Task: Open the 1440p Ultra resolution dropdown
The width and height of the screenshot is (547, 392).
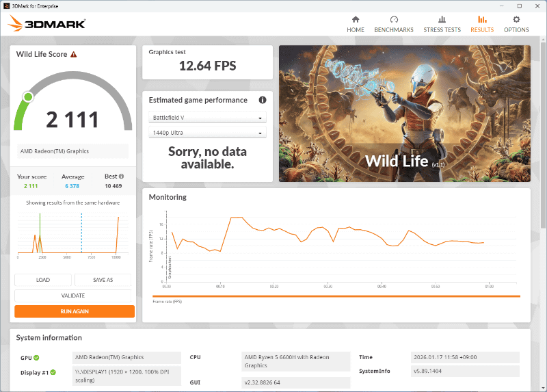Action: pyautogui.click(x=208, y=133)
